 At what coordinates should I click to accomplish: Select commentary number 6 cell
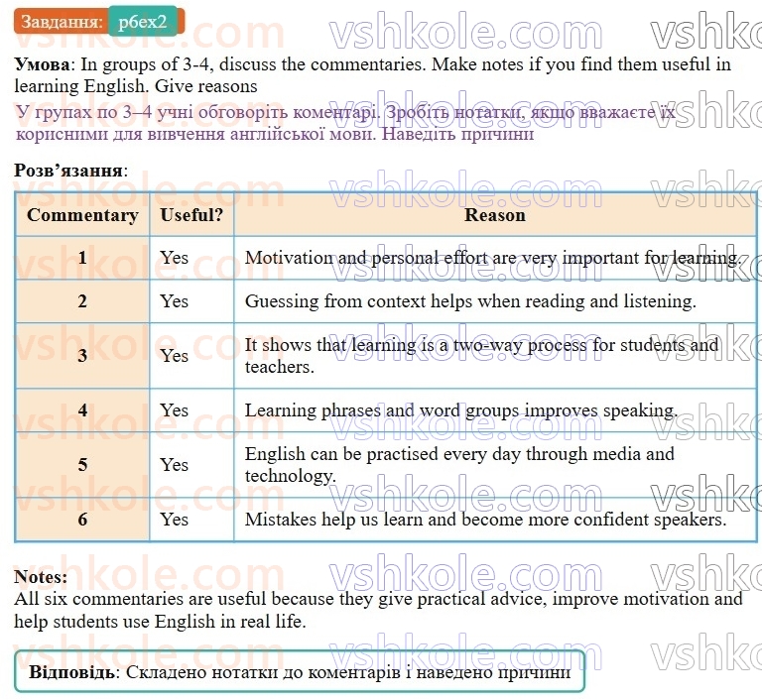point(82,520)
